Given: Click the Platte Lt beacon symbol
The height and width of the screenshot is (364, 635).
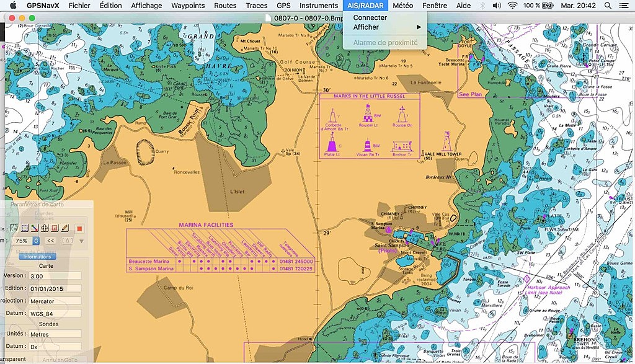Looking at the screenshot, I should coord(332,142).
